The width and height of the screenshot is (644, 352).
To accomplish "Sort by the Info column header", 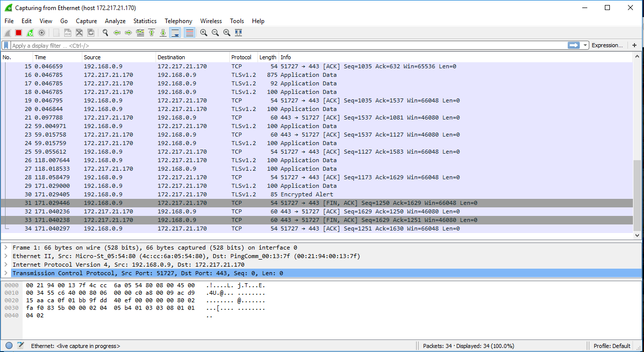I will [x=456, y=57].
